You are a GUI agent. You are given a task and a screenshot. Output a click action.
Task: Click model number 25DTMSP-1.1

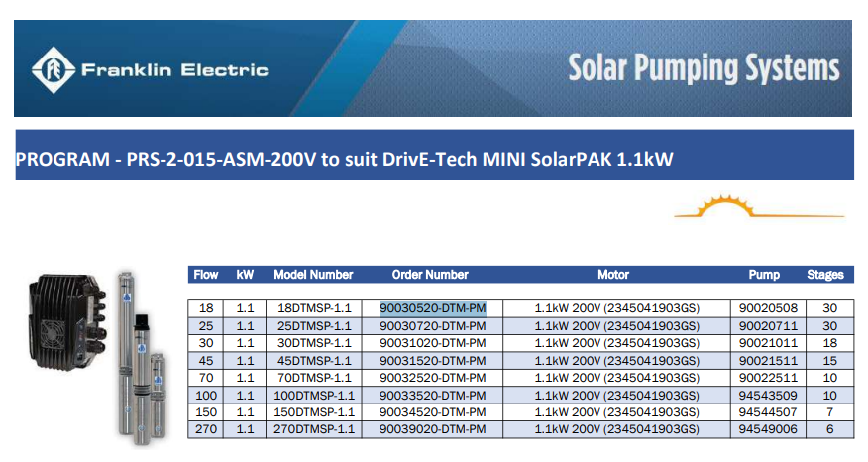(x=314, y=326)
